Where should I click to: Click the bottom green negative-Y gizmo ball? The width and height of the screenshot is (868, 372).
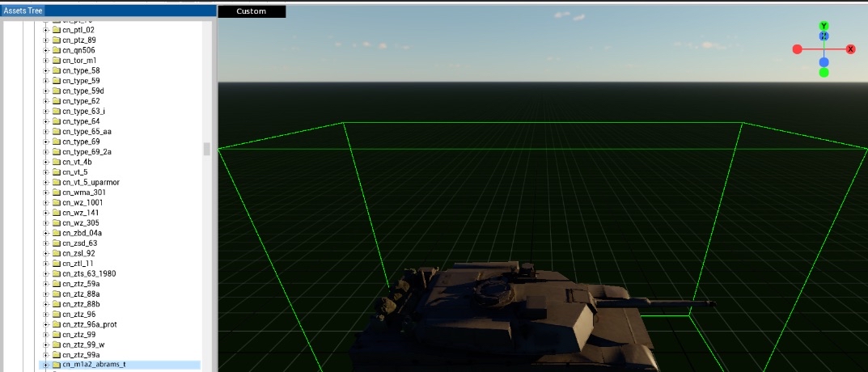tap(824, 73)
